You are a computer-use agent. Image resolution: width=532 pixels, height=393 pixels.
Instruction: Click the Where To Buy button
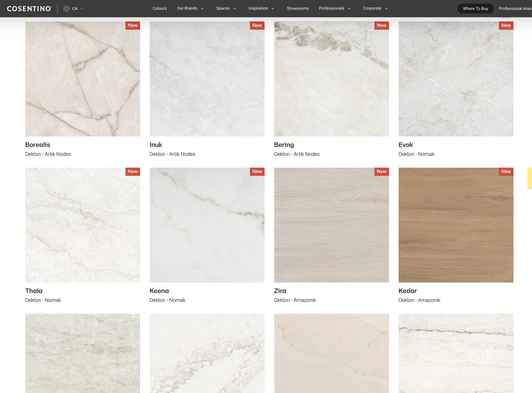475,9
